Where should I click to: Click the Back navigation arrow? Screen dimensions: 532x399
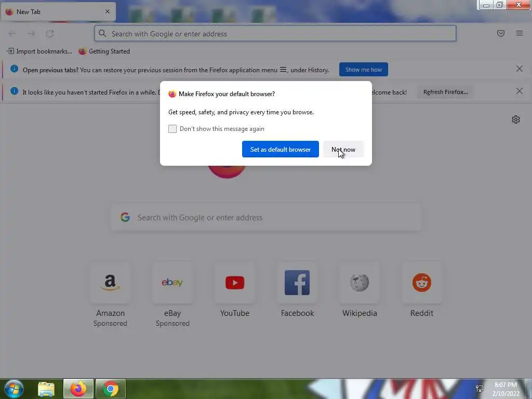pyautogui.click(x=12, y=34)
